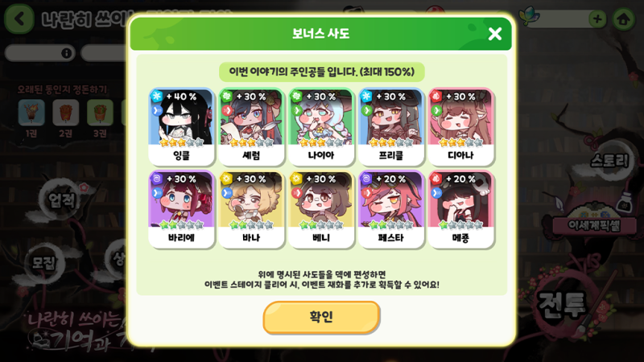This screenshot has height=362, width=644.
Task: Tap the 디아나 character card
Action: [460, 126]
